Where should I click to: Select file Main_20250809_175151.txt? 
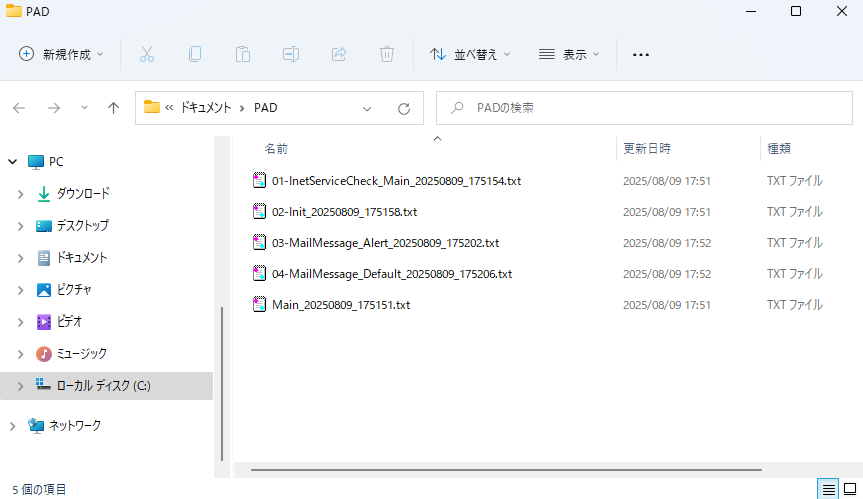pyautogui.click(x=341, y=305)
